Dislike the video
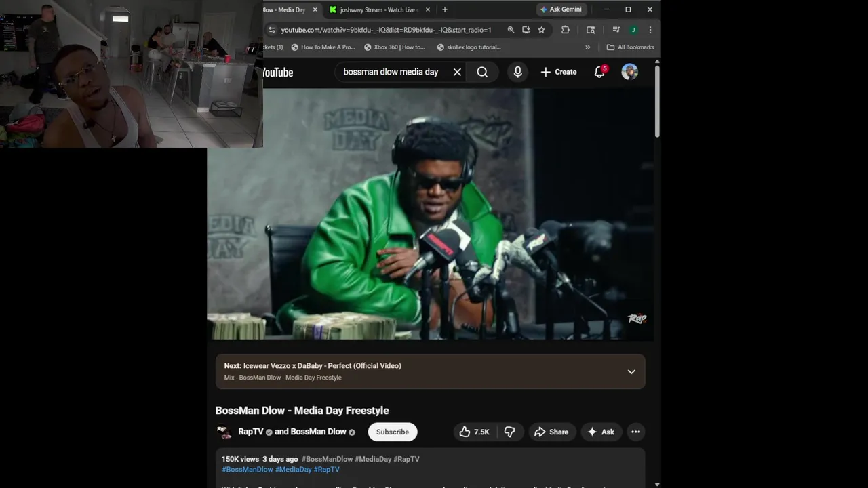This screenshot has height=488, width=868. 510,432
